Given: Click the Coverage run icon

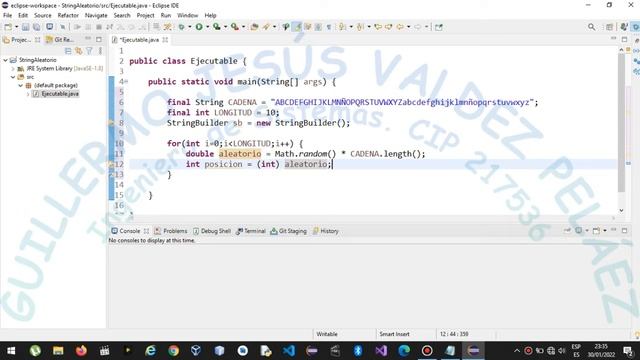Looking at the screenshot, I should point(216,27).
